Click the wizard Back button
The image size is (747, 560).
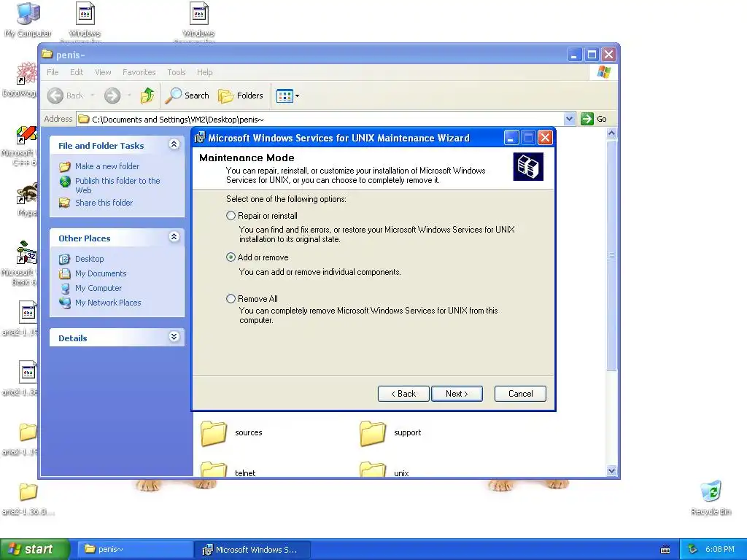(x=403, y=394)
